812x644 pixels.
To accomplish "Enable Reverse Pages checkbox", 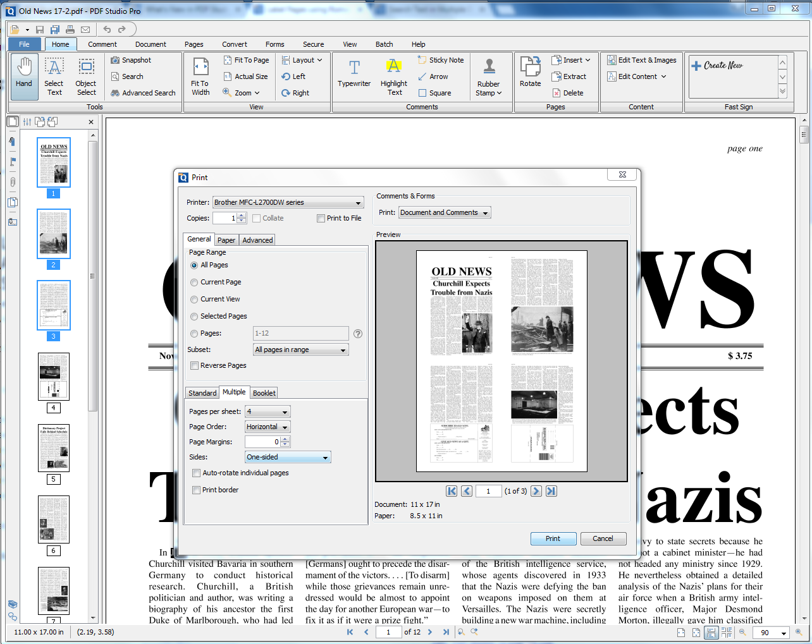I will pos(195,365).
